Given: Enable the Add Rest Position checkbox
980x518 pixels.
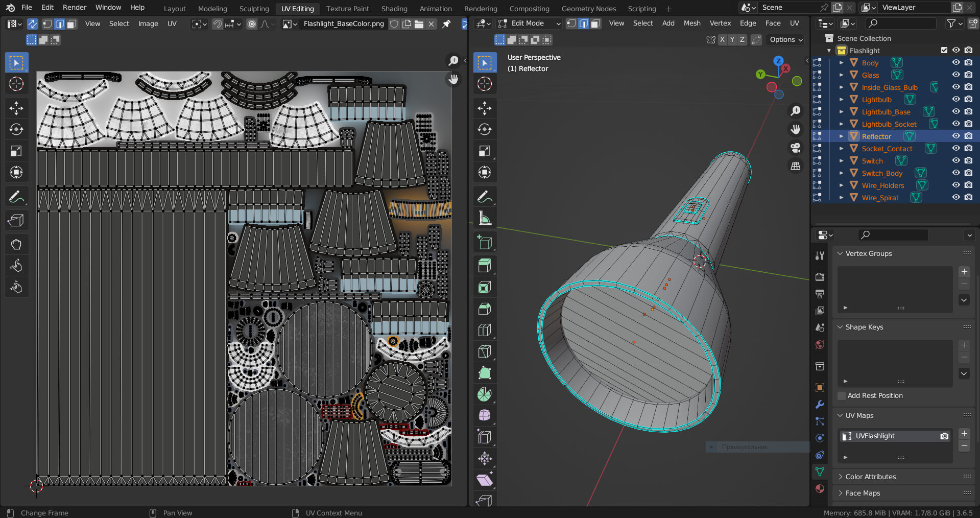Looking at the screenshot, I should click(x=842, y=396).
